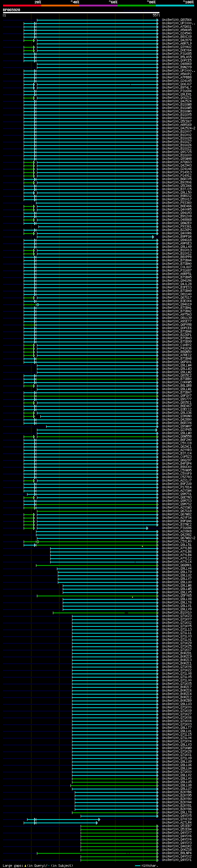Open hit UniRef100_A5AXP2
197x868 pixels.
coord(177,74)
